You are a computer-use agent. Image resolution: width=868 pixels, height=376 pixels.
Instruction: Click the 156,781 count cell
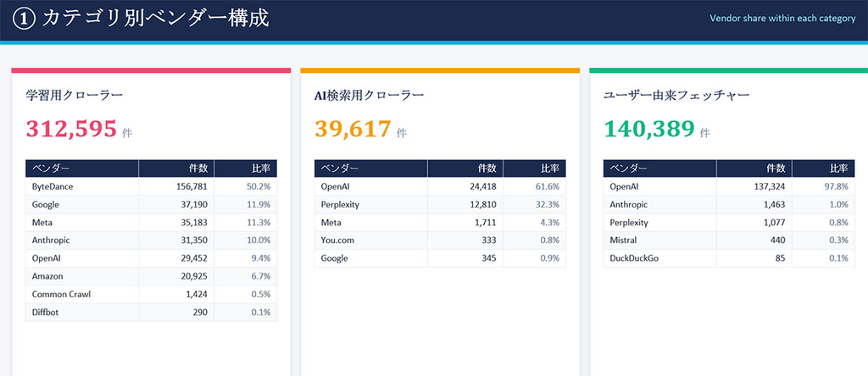176,187
